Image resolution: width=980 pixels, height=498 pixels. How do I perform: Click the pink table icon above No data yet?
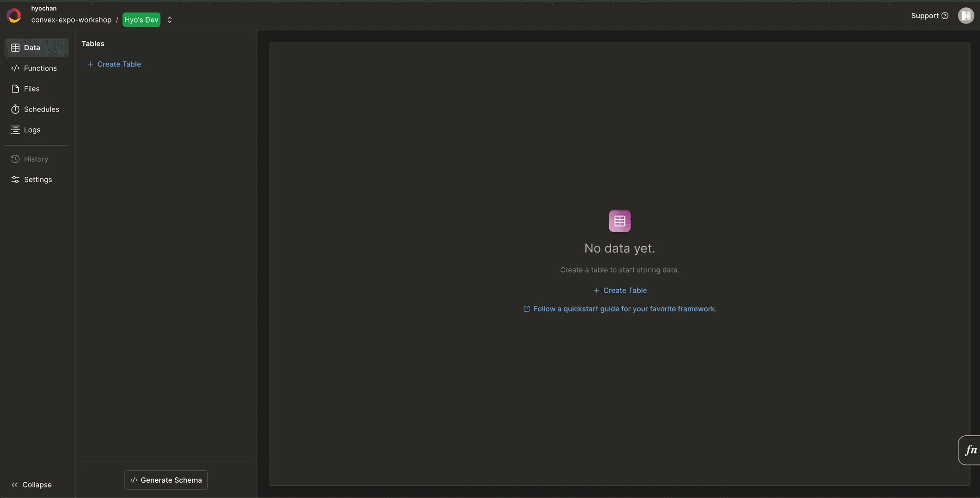620,221
